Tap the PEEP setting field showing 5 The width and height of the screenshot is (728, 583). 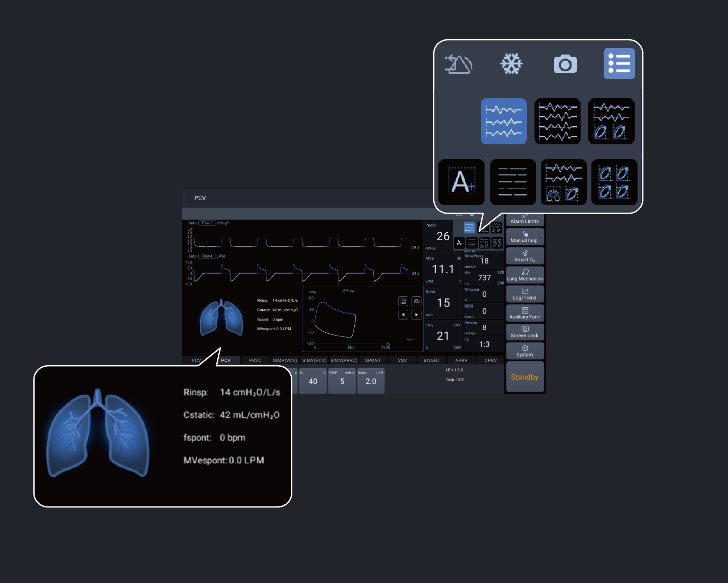pos(342,381)
